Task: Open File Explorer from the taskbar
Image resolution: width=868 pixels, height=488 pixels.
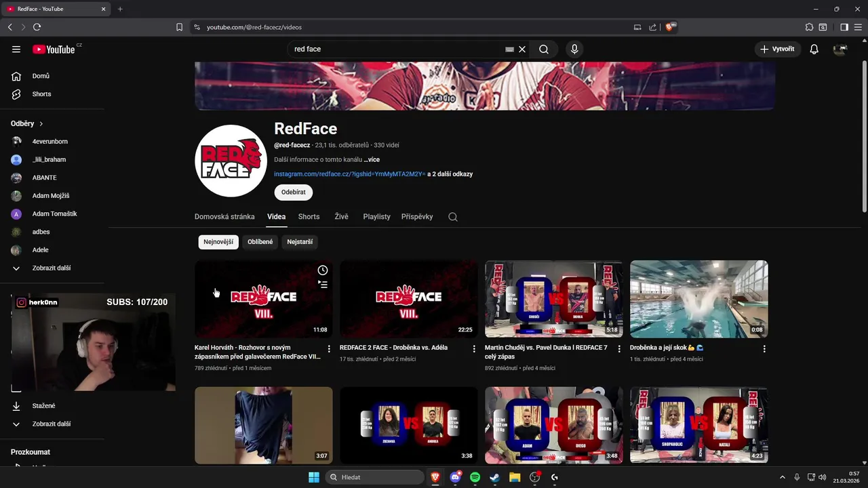Action: click(x=515, y=477)
